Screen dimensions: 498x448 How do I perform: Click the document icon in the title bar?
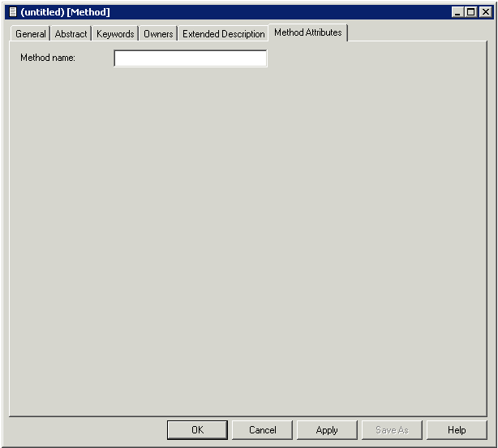click(x=12, y=12)
